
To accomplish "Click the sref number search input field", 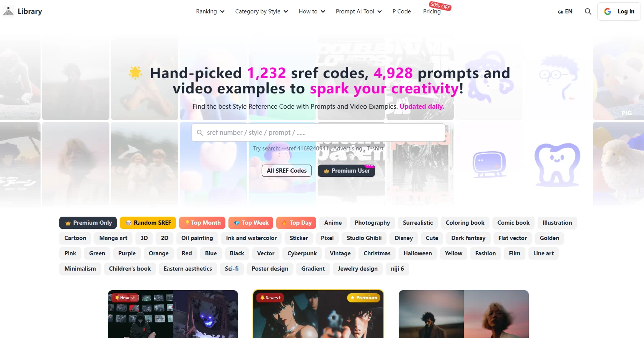I will click(318, 133).
